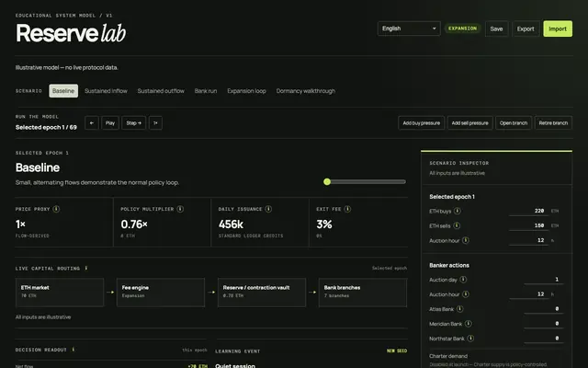The width and height of the screenshot is (588, 368).
Task: Click the '3%' exit fee value
Action: pos(324,224)
